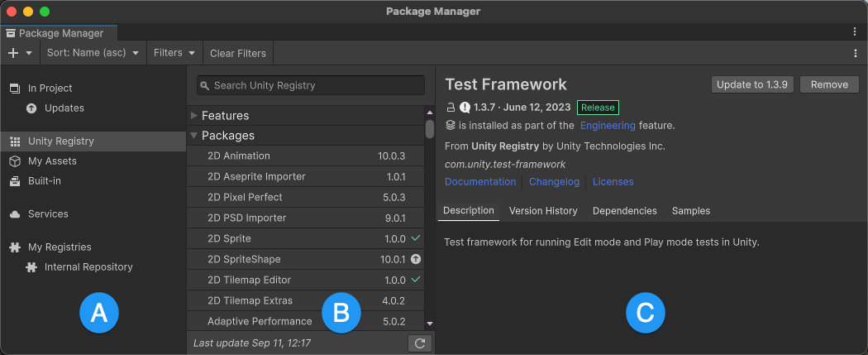Open the Changelog link
Screen dimensions: 868x355
[554, 182]
